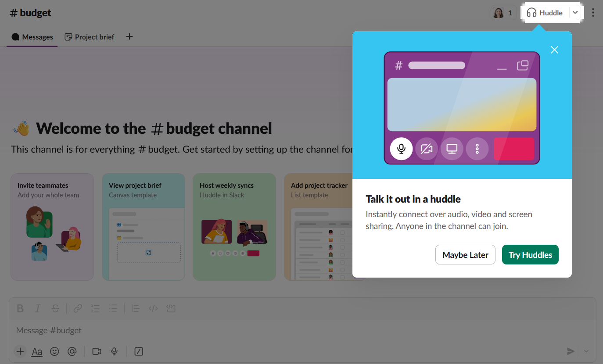This screenshot has height=364, width=603.
Task: Record a video clip
Action: 97,351
